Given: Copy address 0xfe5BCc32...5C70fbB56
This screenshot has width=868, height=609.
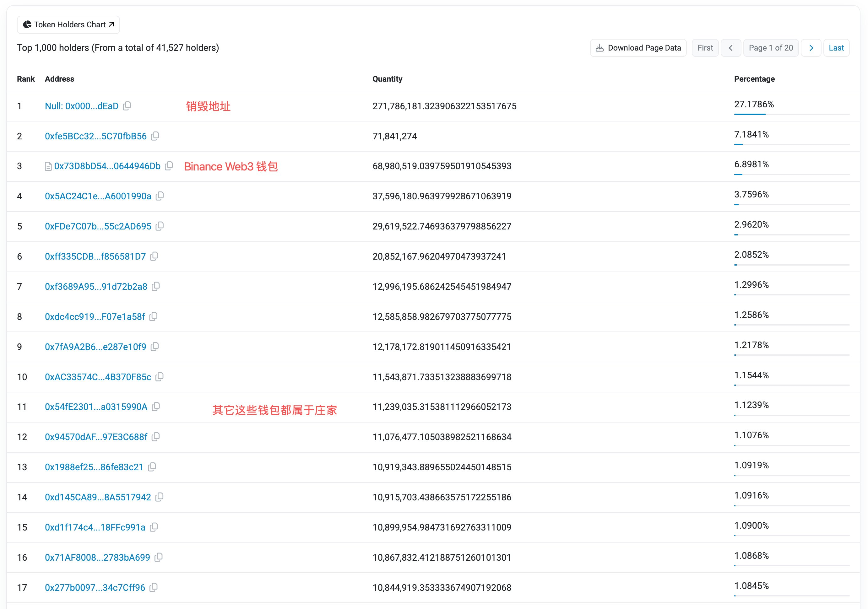Looking at the screenshot, I should click(x=155, y=136).
